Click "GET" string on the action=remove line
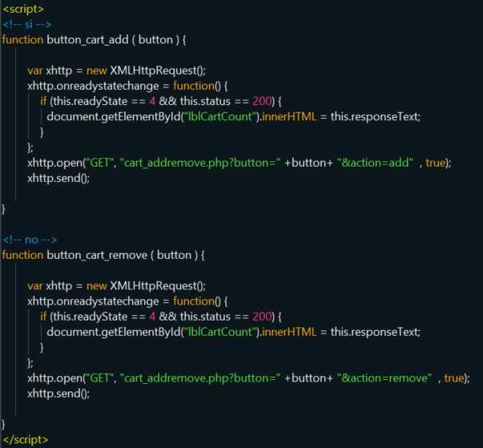This screenshot has height=448, width=483. 99,378
